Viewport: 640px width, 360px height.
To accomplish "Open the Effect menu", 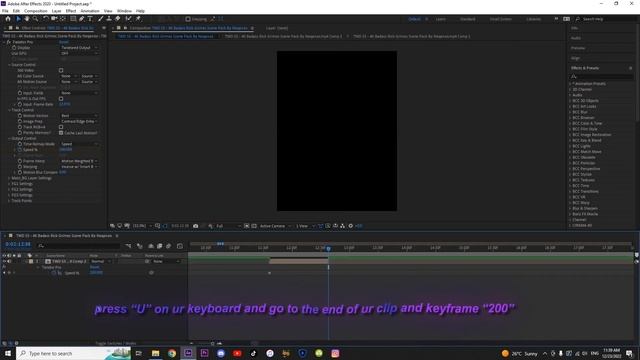I will pos(71,11).
